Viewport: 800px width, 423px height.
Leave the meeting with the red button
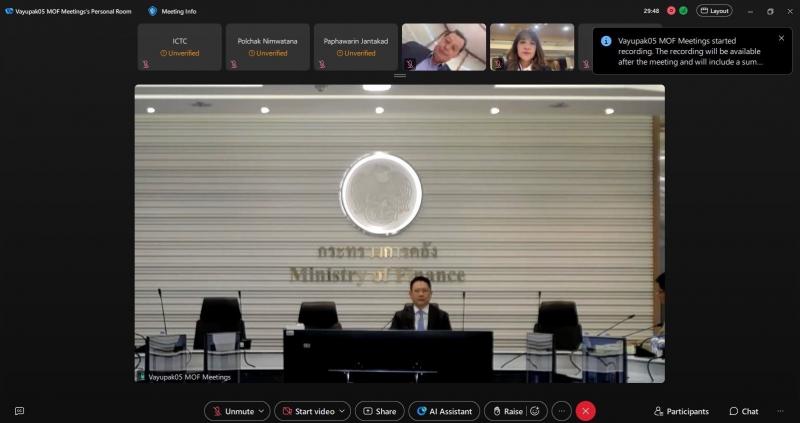coord(585,411)
